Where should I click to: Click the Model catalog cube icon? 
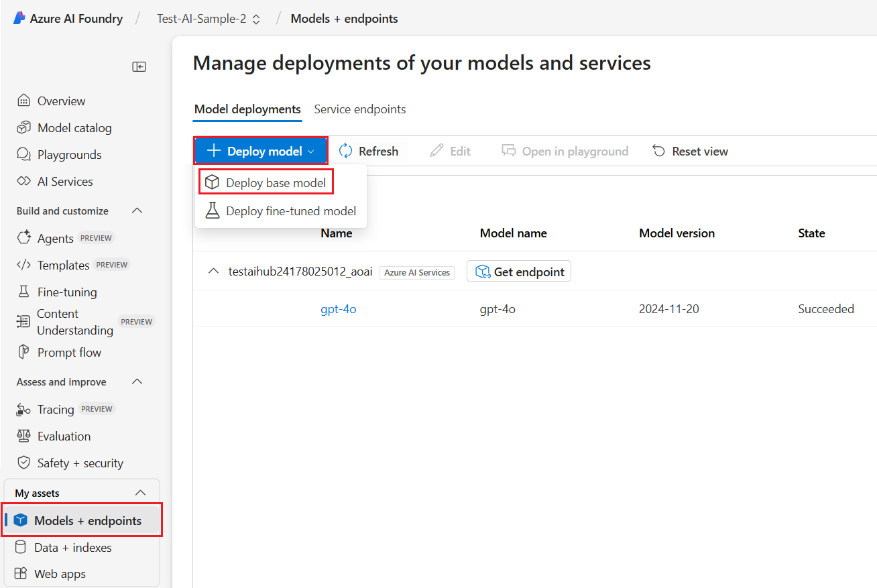pos(23,127)
